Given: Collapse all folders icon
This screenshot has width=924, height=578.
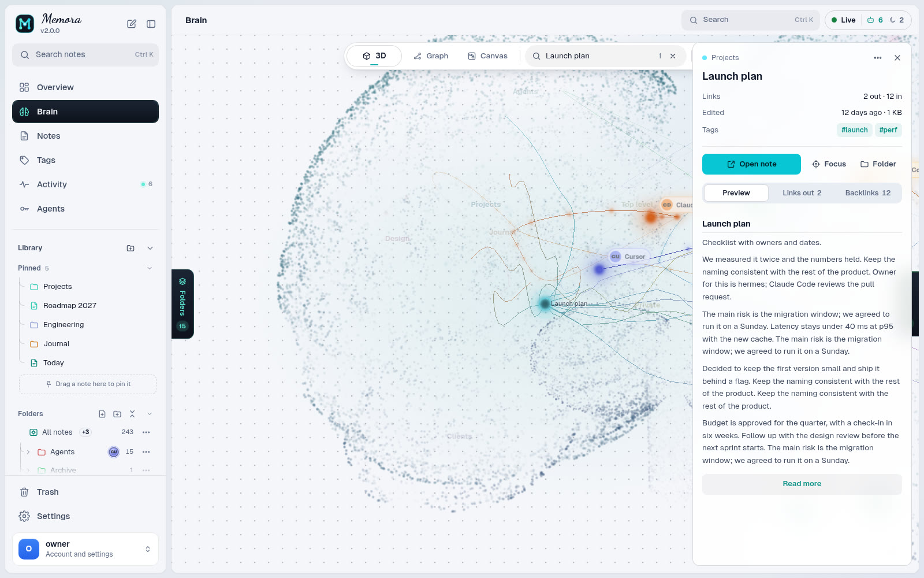Looking at the screenshot, I should (x=132, y=414).
